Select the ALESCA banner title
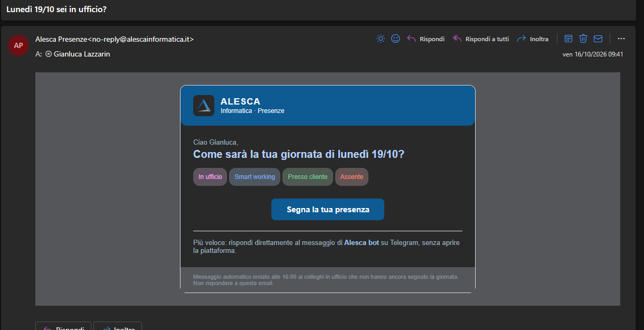 pyautogui.click(x=240, y=101)
